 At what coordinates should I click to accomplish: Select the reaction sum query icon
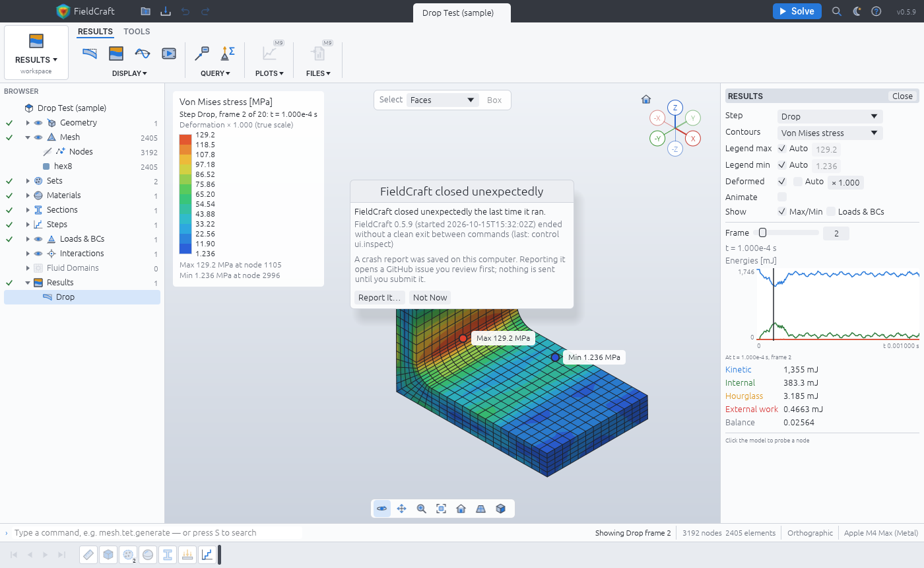(228, 53)
